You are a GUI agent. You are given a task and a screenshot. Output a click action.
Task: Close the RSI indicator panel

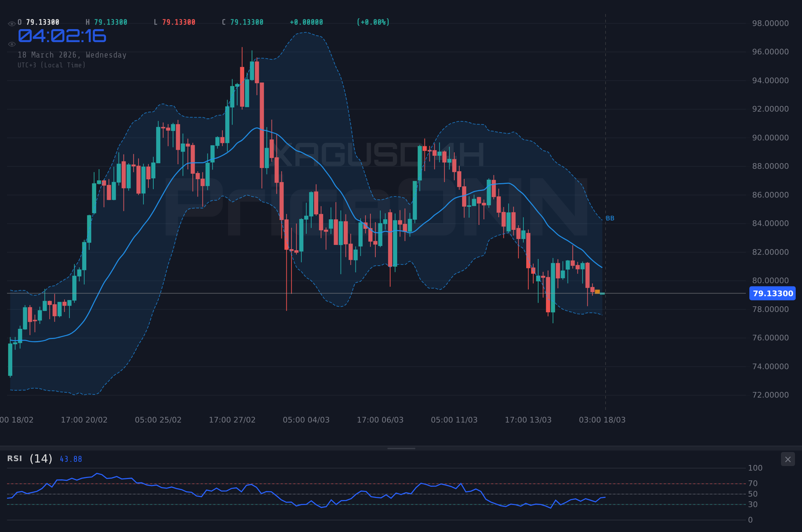tap(788, 459)
